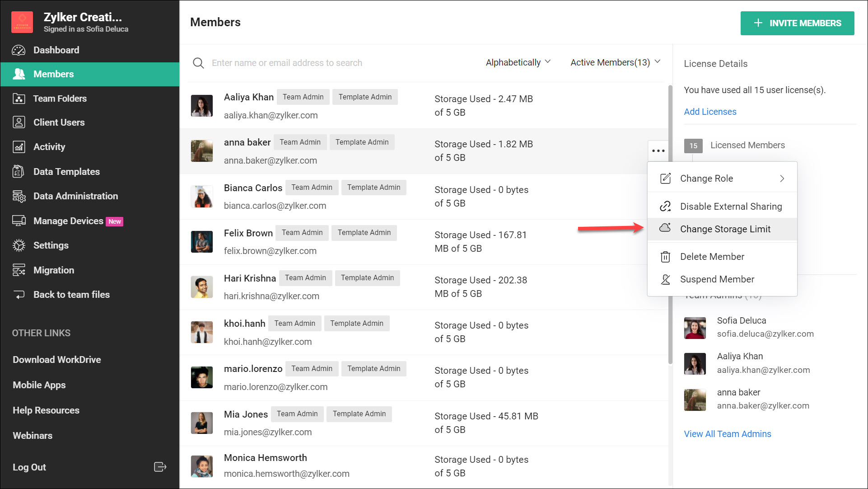Open the Dashboard icon in sidebar
868x489 pixels.
click(x=19, y=50)
